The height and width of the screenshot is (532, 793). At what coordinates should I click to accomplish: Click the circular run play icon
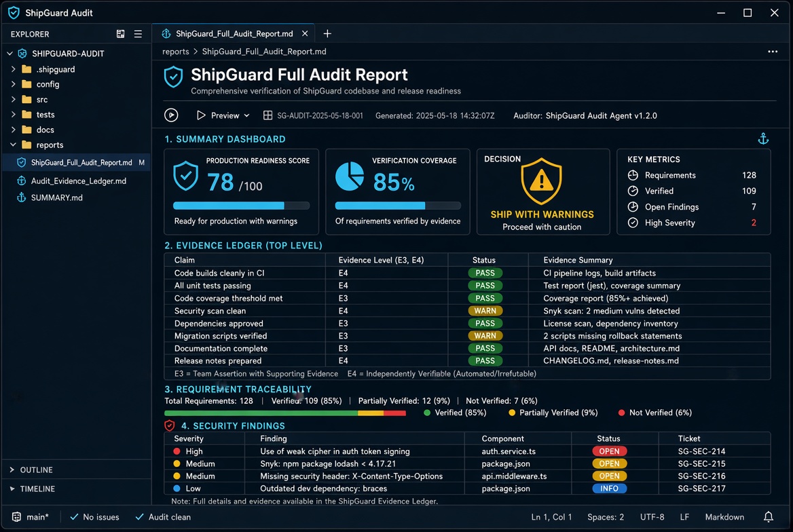(x=171, y=115)
